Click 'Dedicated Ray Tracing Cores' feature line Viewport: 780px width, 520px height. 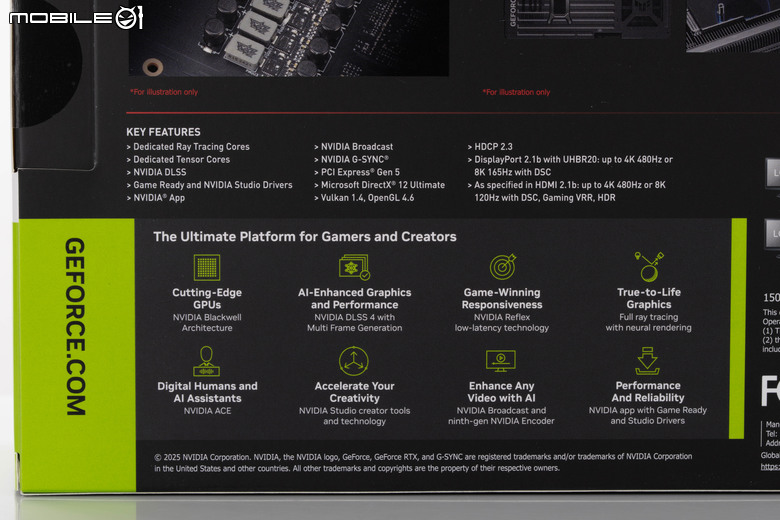click(x=188, y=147)
